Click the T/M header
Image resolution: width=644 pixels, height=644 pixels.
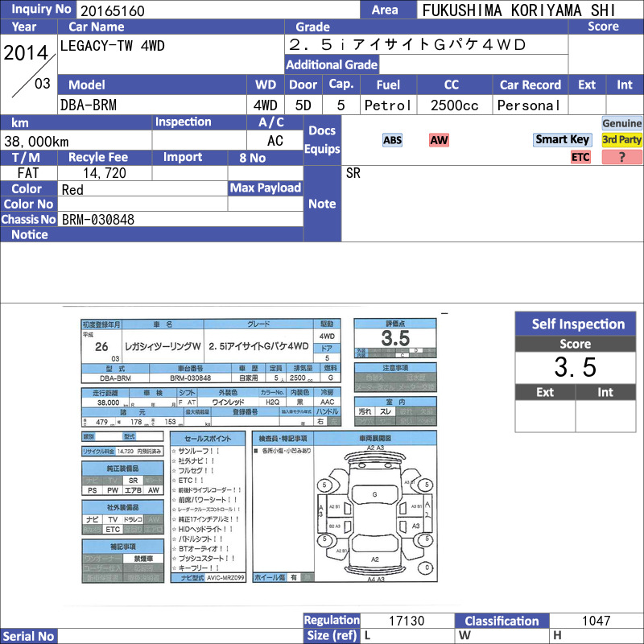28,157
